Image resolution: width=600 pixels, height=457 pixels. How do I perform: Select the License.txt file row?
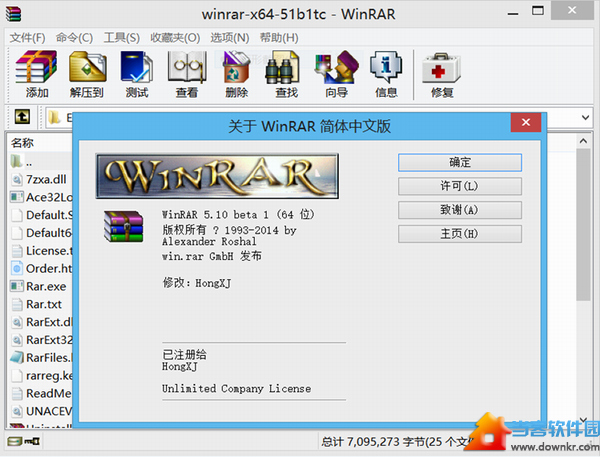click(41, 251)
